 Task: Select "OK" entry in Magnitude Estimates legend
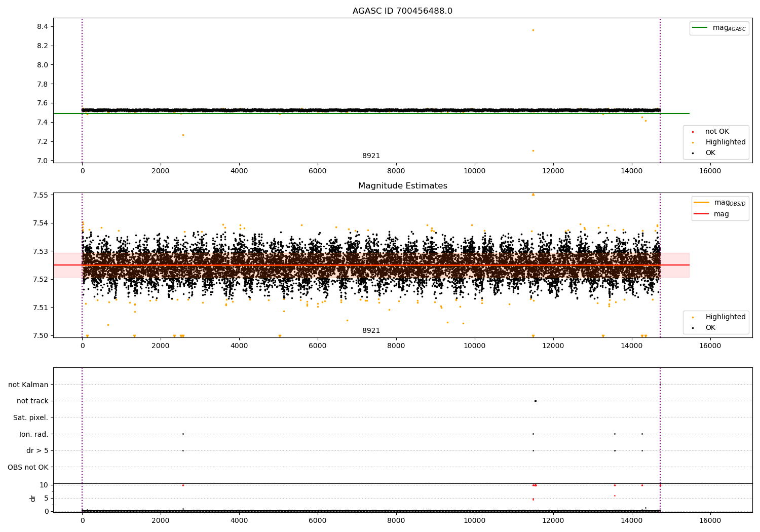pyautogui.click(x=710, y=328)
